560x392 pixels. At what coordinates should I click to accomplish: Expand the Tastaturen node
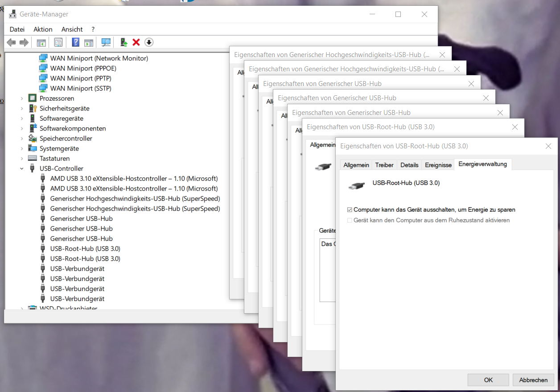(22, 159)
